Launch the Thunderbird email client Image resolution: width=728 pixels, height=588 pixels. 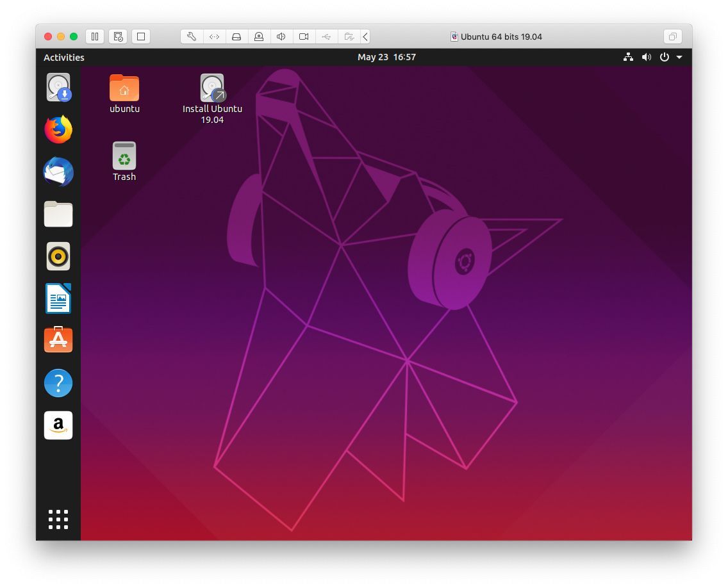click(58, 172)
